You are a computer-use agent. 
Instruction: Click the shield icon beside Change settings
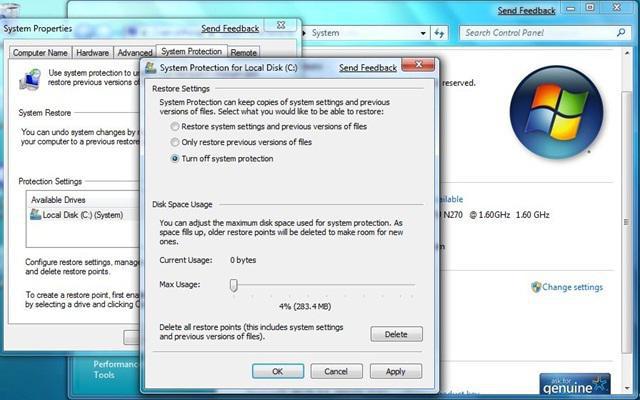point(536,287)
